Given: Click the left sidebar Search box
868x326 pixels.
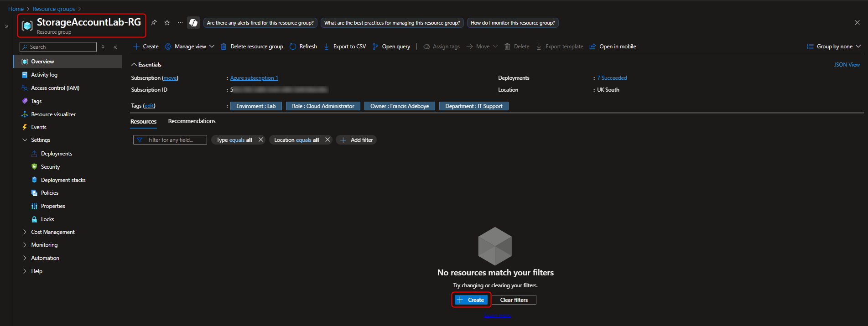Looking at the screenshot, I should click(x=58, y=47).
